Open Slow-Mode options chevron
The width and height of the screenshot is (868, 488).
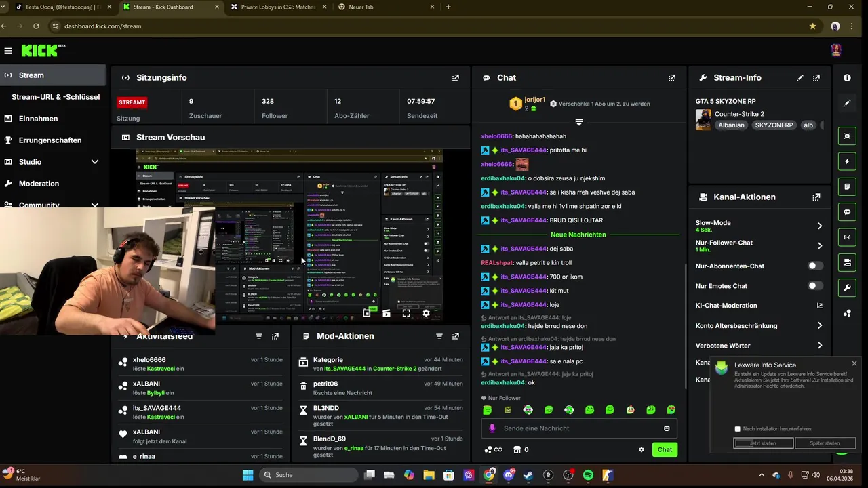click(819, 226)
